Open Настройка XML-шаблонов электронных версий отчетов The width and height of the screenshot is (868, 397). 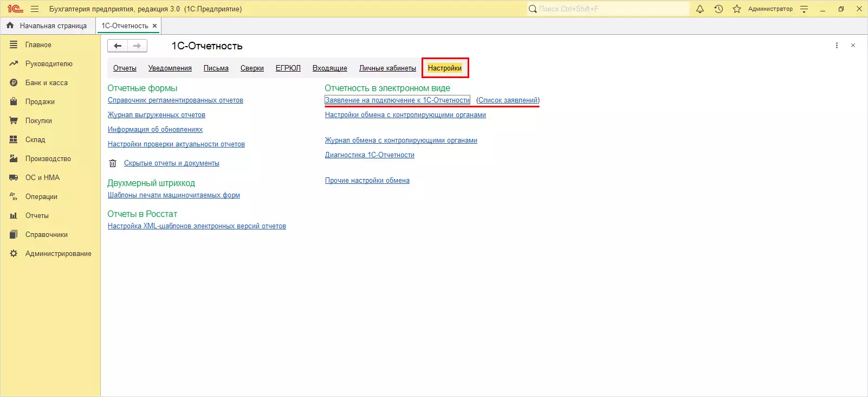(x=197, y=226)
